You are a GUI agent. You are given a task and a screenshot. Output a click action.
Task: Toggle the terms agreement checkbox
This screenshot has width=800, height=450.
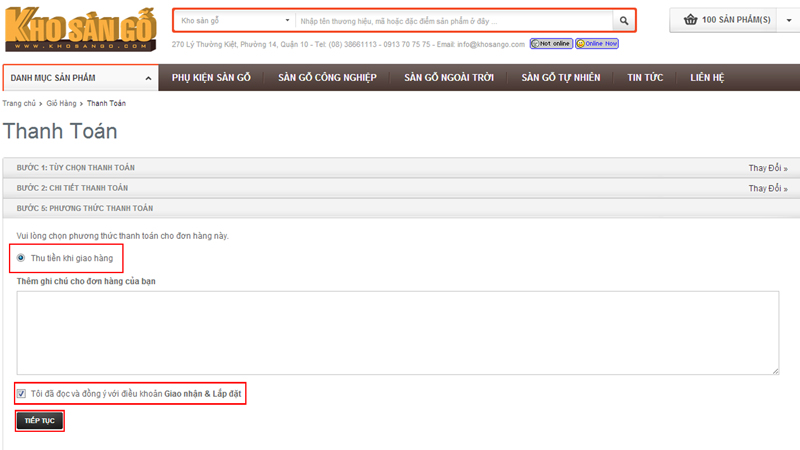[x=21, y=393]
